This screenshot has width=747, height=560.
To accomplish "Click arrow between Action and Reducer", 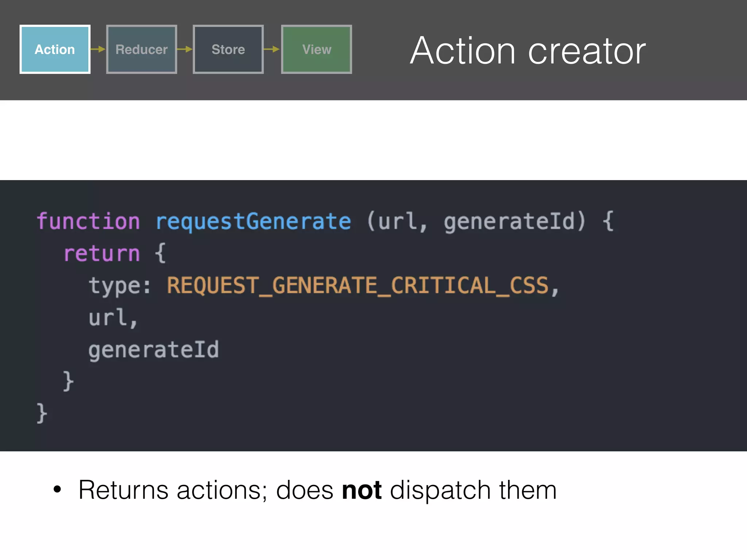I will coord(98,49).
